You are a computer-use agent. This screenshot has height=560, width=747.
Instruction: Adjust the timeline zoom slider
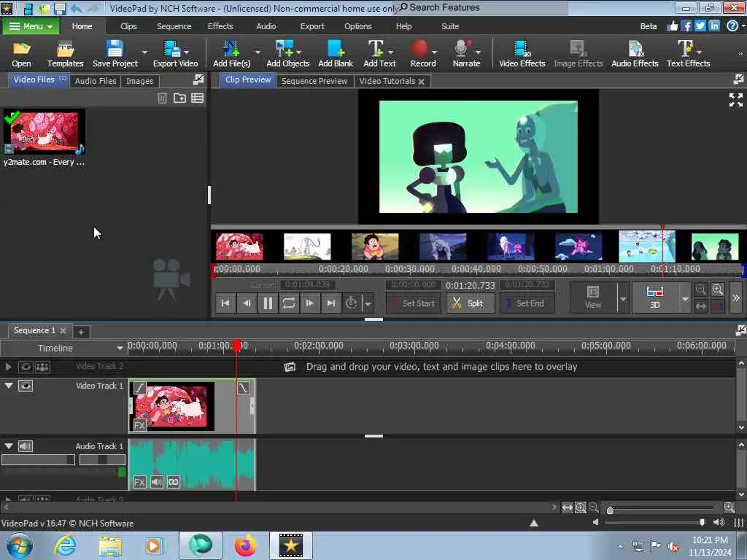(x=662, y=508)
